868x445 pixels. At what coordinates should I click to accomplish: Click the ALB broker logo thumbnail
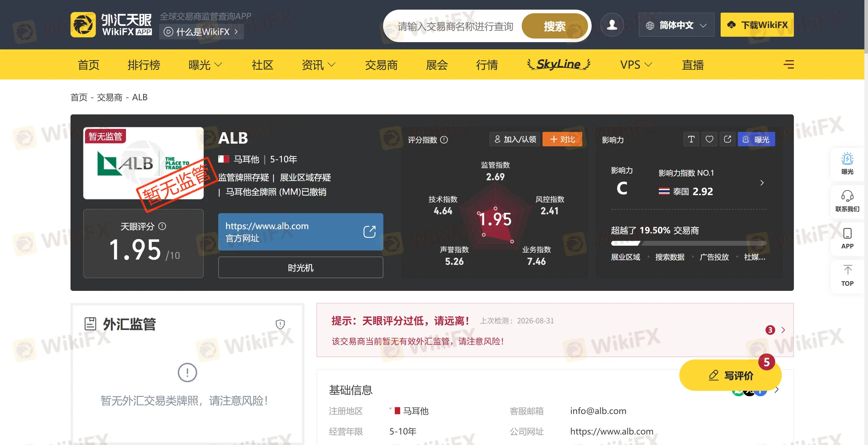143,163
